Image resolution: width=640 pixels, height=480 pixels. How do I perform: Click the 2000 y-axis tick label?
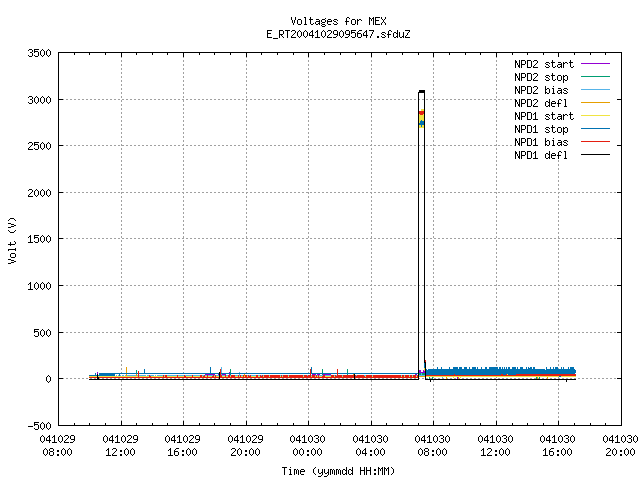pyautogui.click(x=40, y=193)
